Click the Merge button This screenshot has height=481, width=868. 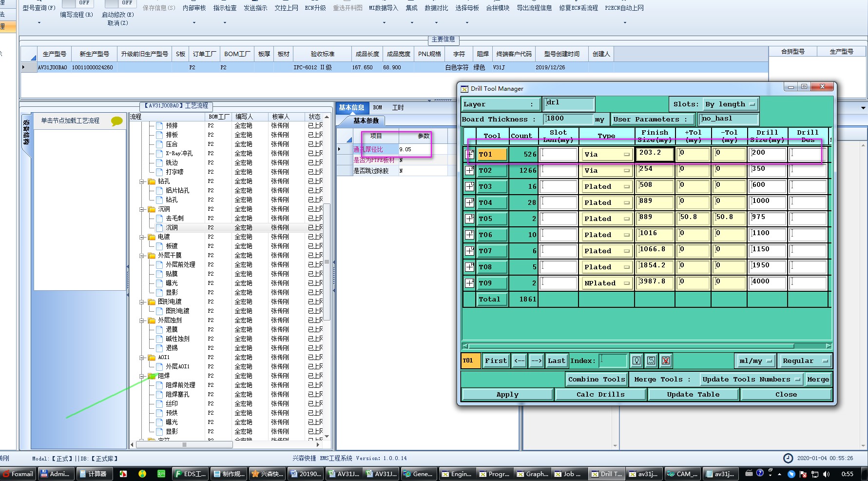[818, 380]
